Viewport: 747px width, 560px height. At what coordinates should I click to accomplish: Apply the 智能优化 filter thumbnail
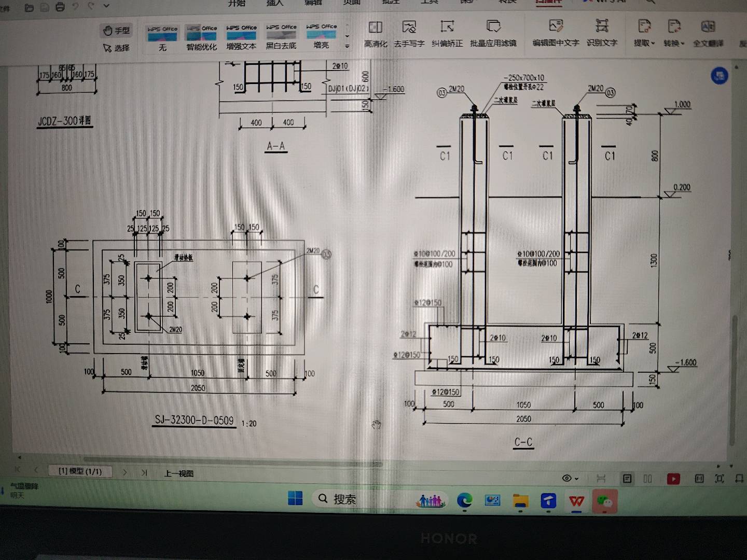[202, 37]
